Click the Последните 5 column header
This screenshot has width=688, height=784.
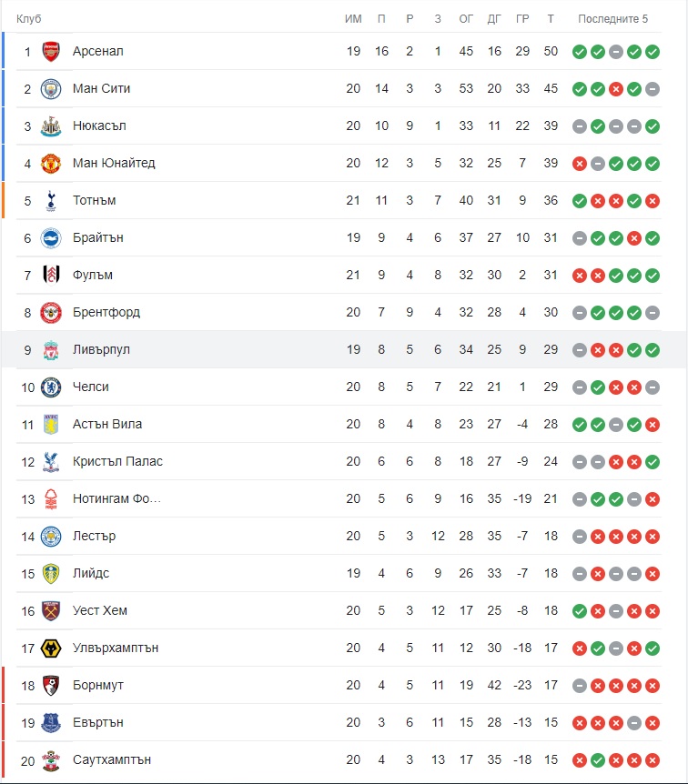pyautogui.click(x=613, y=19)
